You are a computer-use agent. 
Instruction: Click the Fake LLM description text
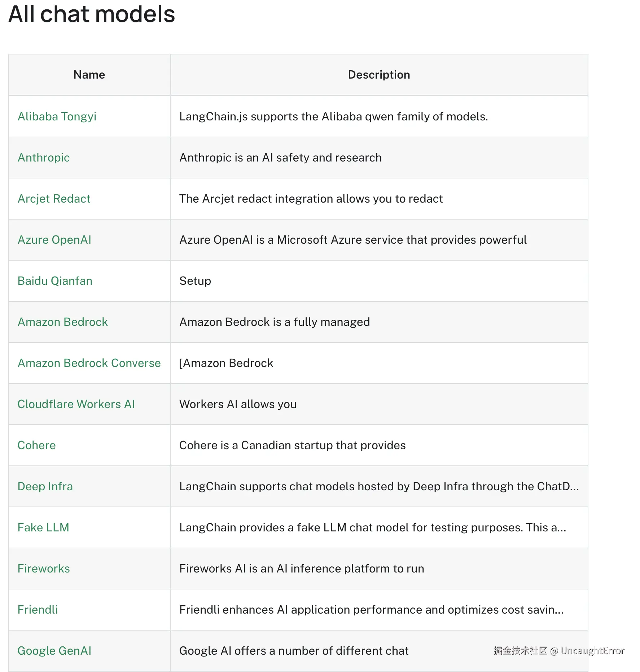pyautogui.click(x=373, y=527)
